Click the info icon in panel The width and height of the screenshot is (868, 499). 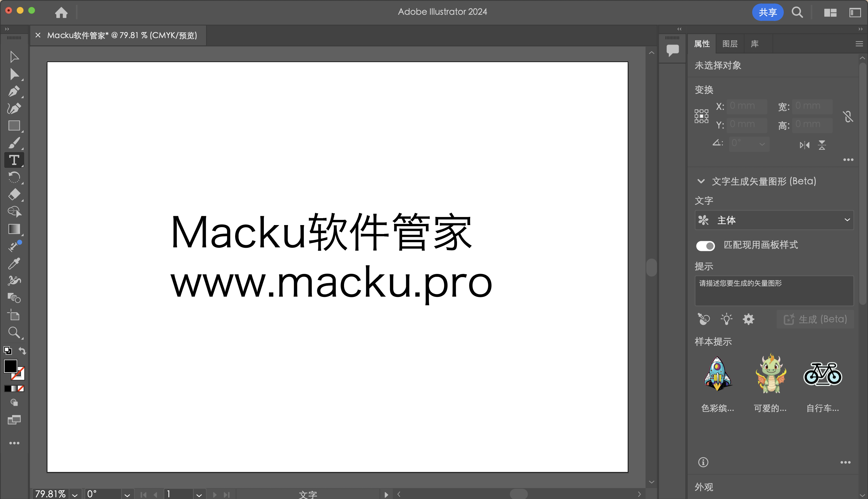tap(703, 462)
